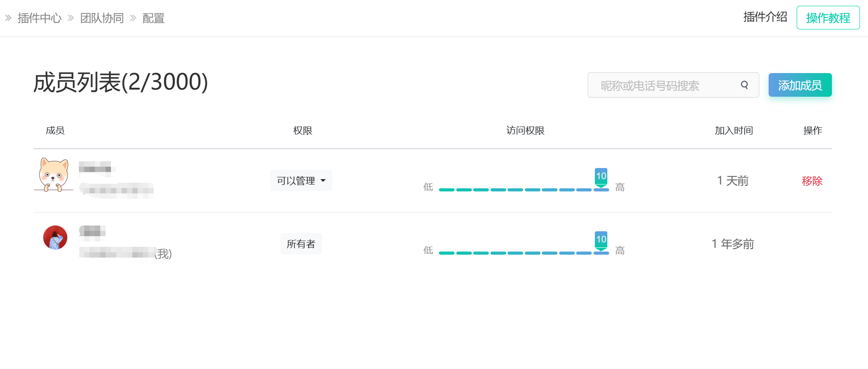Open the 操作教程 tutorial button
Image resolution: width=868 pixels, height=369 pixels.
(828, 18)
